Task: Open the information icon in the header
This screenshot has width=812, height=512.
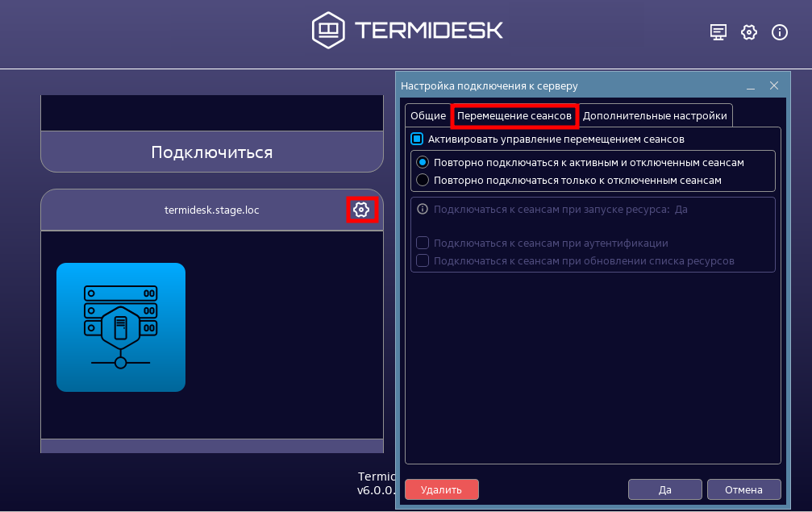Action: coord(780,32)
